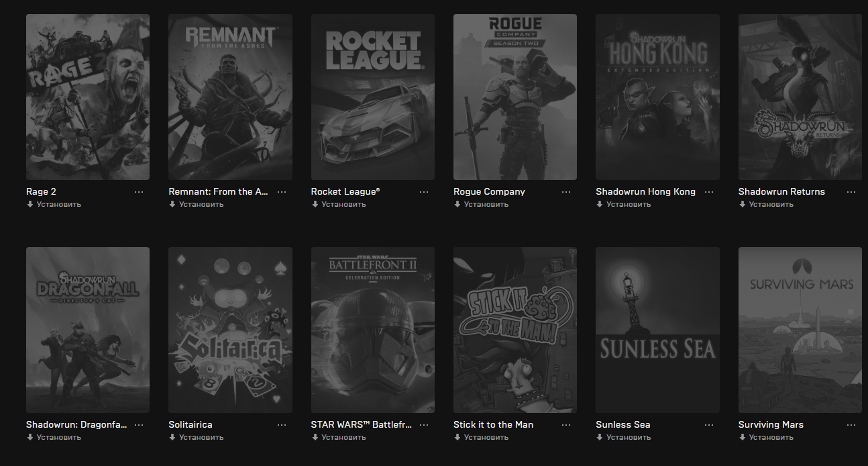Screen dimensions: 868x466
Task: Open the three-dot menu for Shadowrun: Dragonfall
Action: click(x=139, y=424)
